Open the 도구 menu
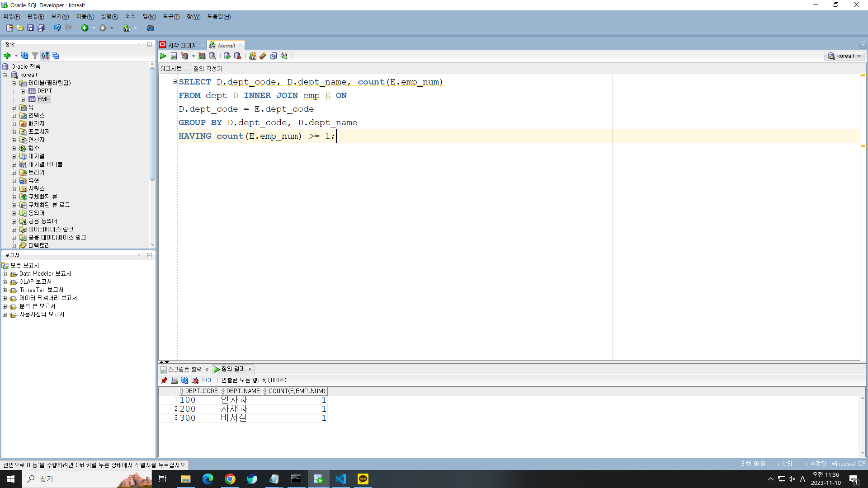The height and width of the screenshot is (488, 868). (171, 17)
